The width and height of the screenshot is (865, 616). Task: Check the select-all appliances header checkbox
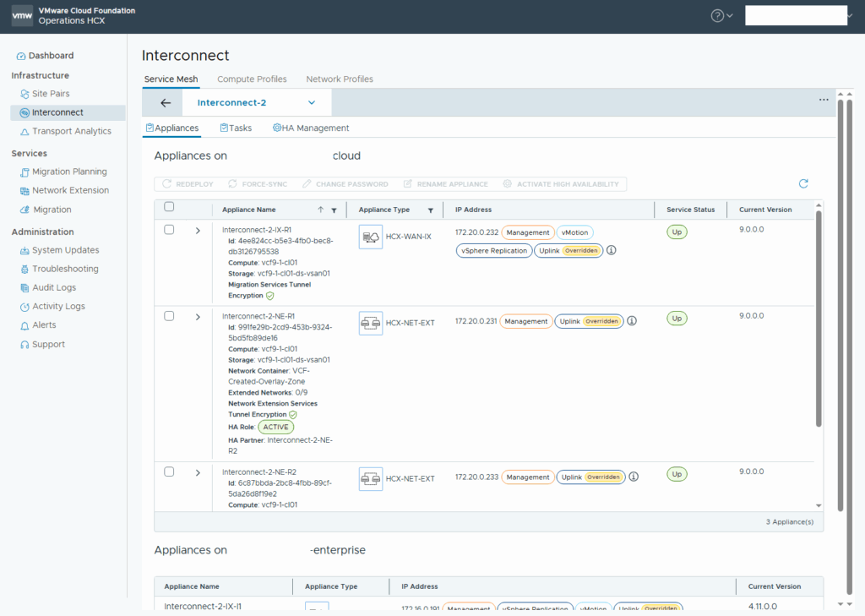tap(169, 207)
